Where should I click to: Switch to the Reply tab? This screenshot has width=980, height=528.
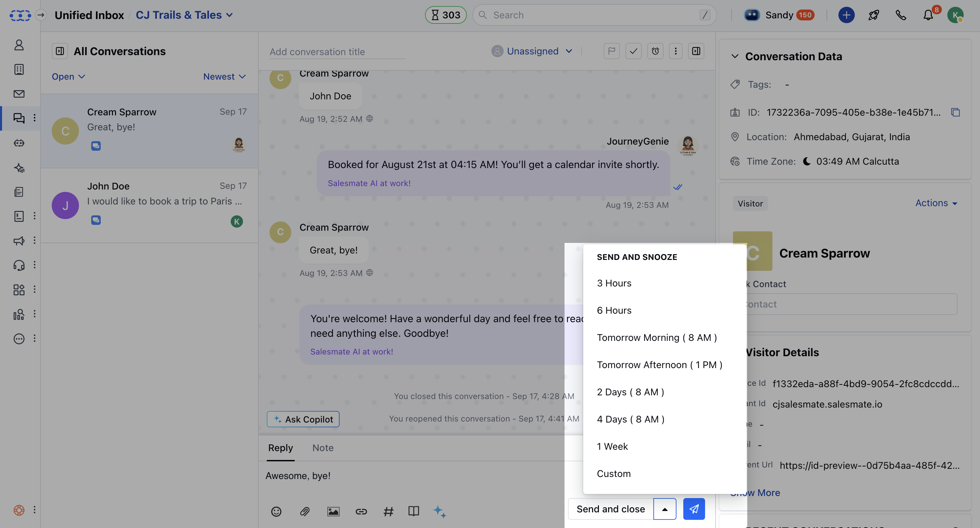(x=280, y=448)
